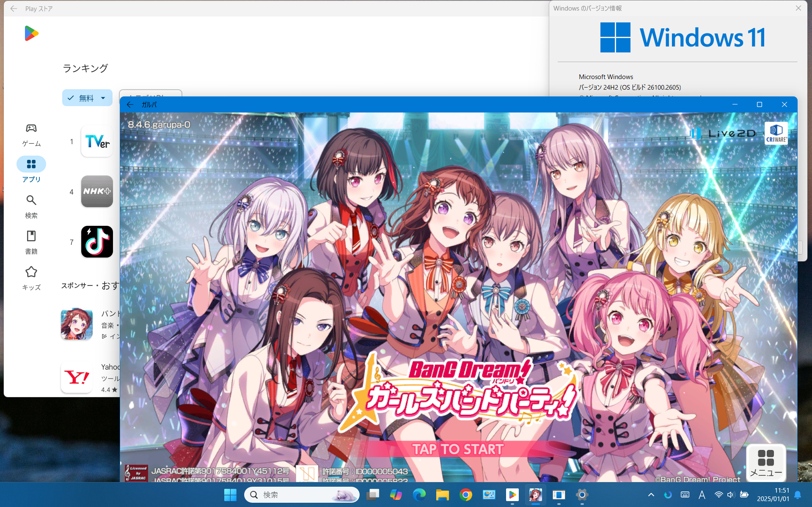Click the taskbar search box
The image size is (812, 507).
(x=302, y=495)
